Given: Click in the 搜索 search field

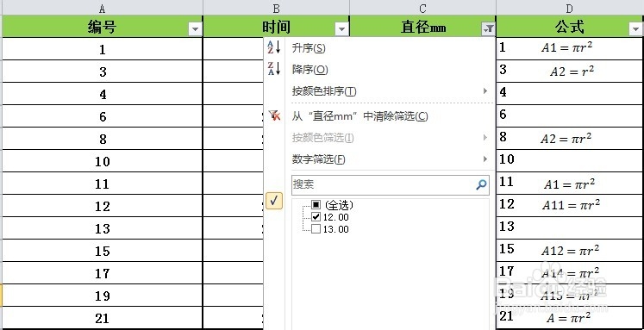Looking at the screenshot, I should 391,184.
